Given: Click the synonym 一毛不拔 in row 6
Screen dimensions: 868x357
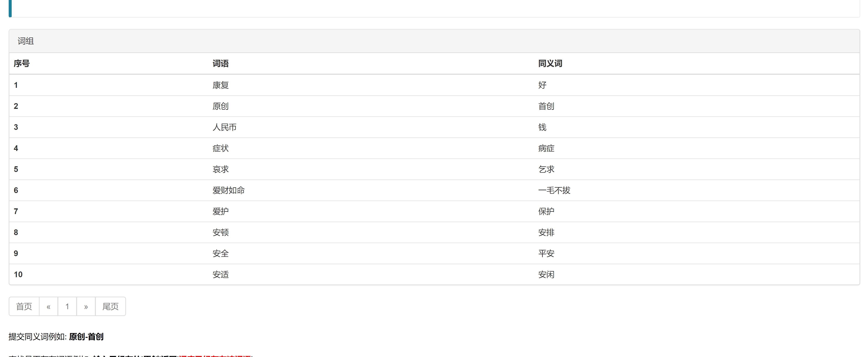Looking at the screenshot, I should [x=554, y=191].
